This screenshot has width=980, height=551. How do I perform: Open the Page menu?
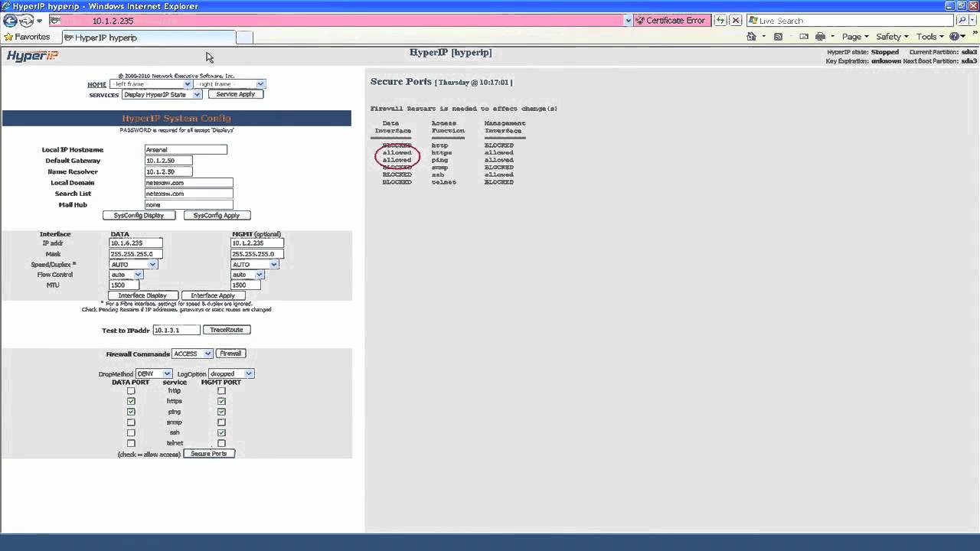(x=855, y=37)
